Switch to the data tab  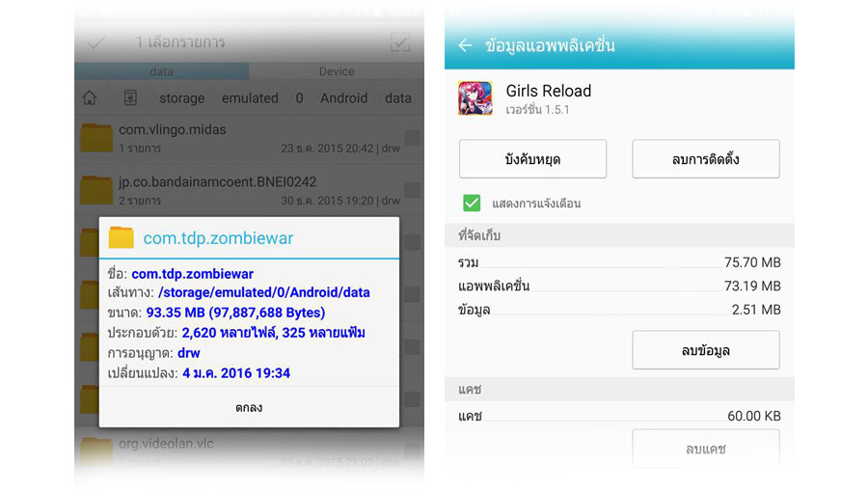(x=161, y=71)
